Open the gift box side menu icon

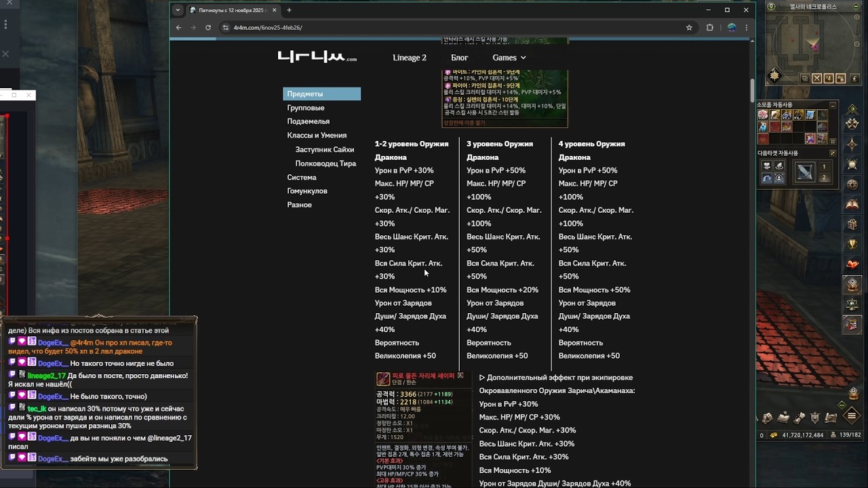pyautogui.click(x=853, y=224)
